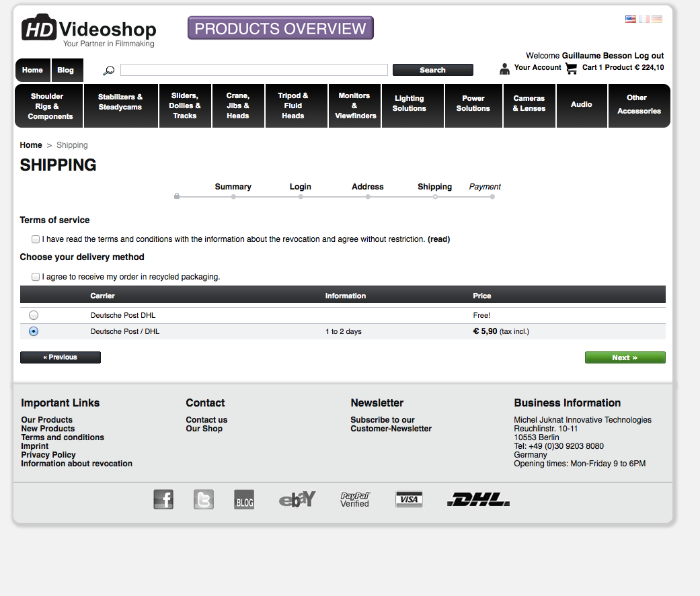700x596 pixels.
Task: Go to the Login checkout step
Action: pyautogui.click(x=301, y=187)
